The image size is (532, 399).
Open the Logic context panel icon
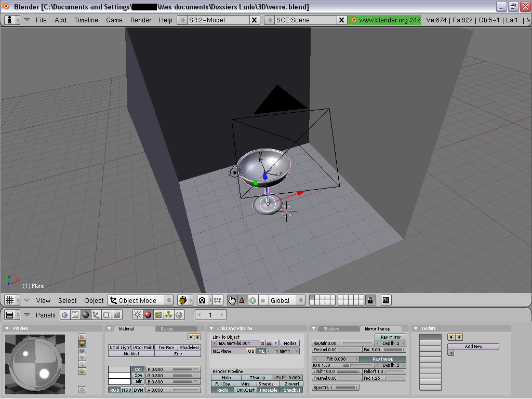[x=64, y=315]
